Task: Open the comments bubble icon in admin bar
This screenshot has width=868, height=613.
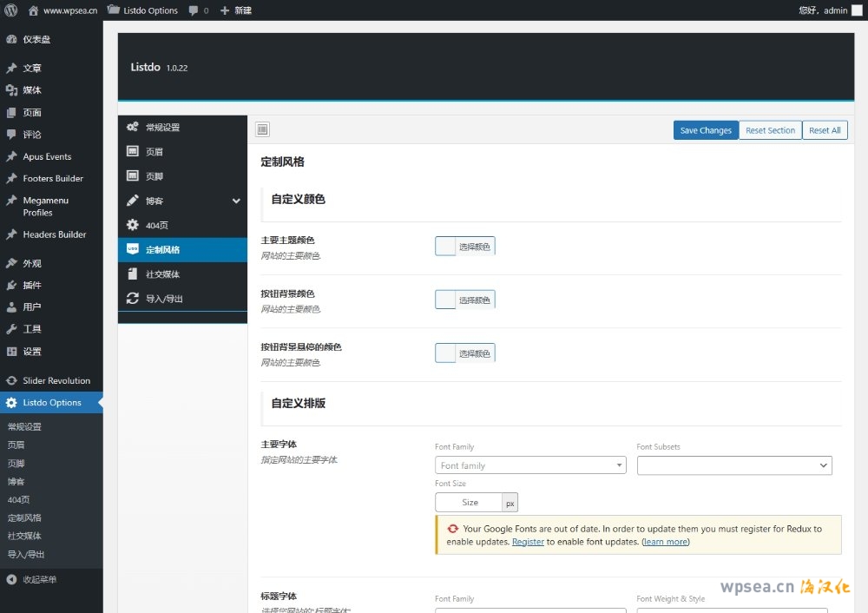Action: [194, 10]
